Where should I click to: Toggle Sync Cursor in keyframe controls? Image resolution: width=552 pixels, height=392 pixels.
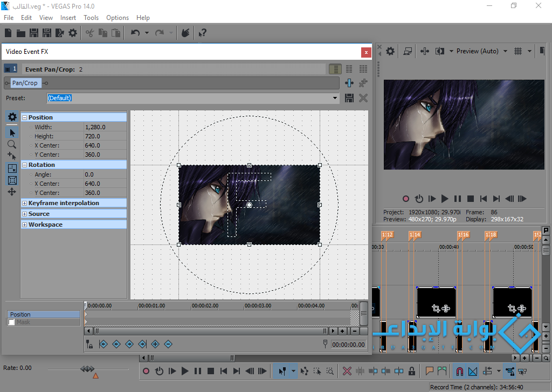(x=90, y=345)
